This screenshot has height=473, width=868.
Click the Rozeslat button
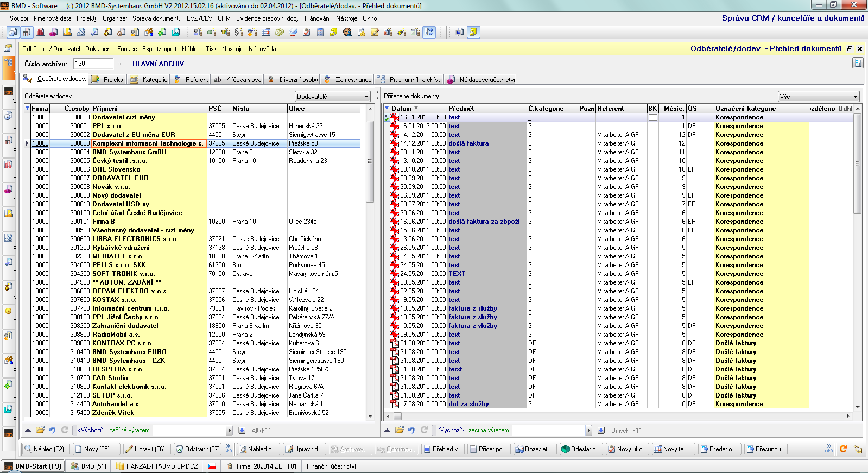tap(535, 449)
